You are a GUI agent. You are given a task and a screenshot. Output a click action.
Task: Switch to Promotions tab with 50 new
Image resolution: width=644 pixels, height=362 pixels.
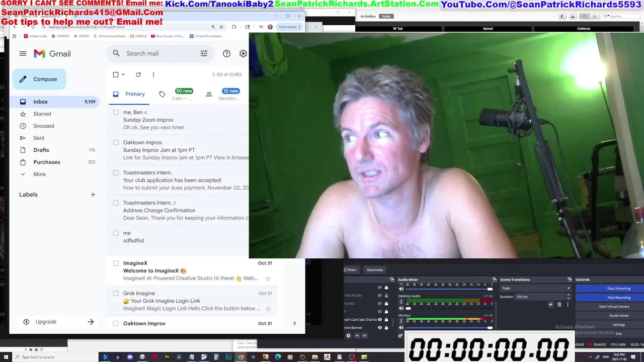pyautogui.click(x=176, y=94)
